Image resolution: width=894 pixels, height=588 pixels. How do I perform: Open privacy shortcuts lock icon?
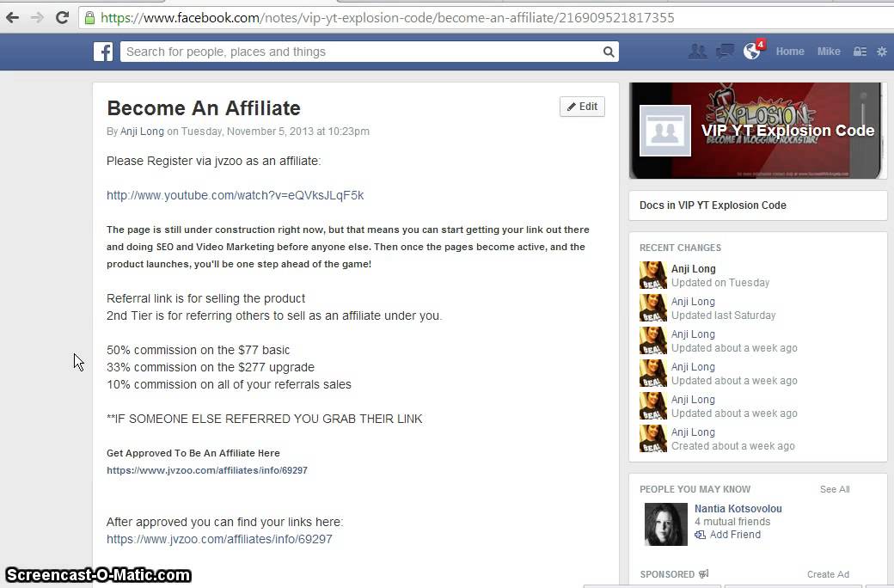click(x=860, y=52)
